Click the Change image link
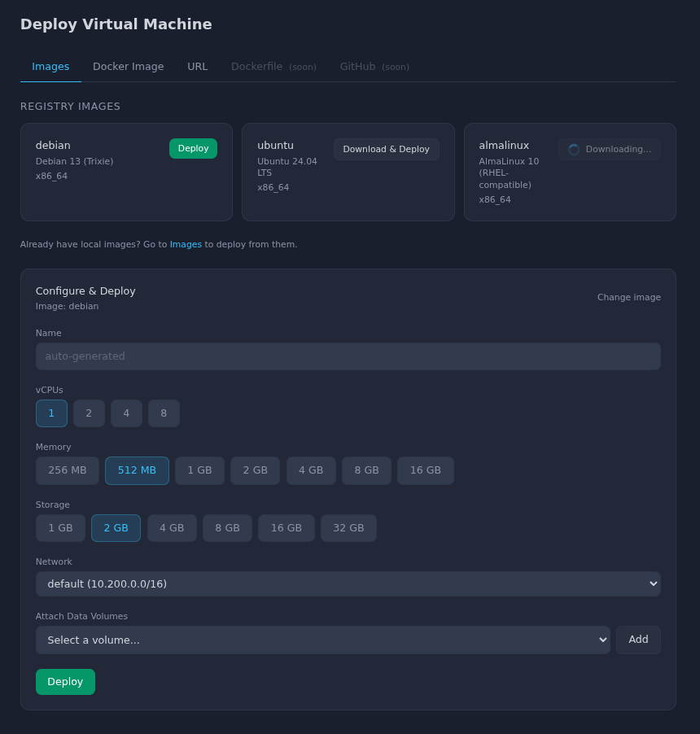This screenshot has height=734, width=700. [628, 297]
